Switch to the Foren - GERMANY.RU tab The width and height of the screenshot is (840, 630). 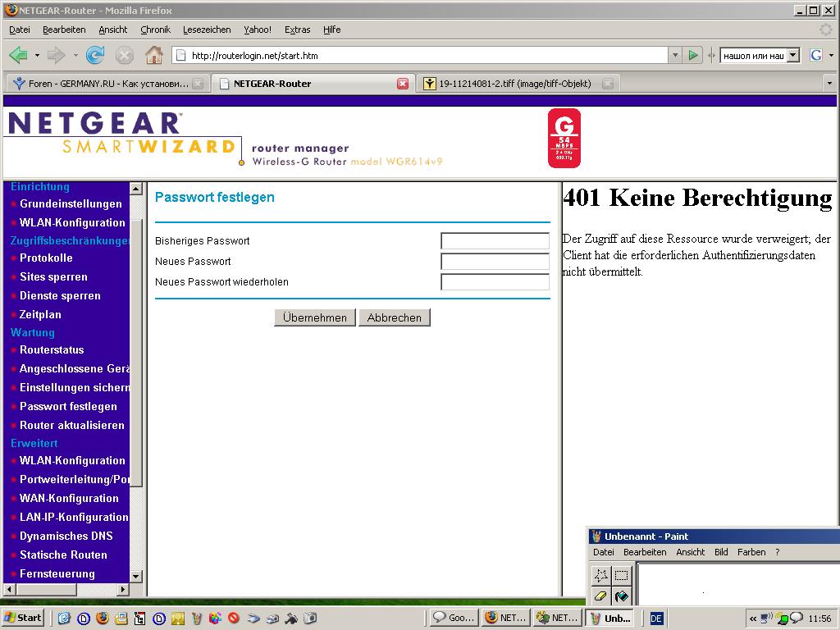[x=109, y=84]
